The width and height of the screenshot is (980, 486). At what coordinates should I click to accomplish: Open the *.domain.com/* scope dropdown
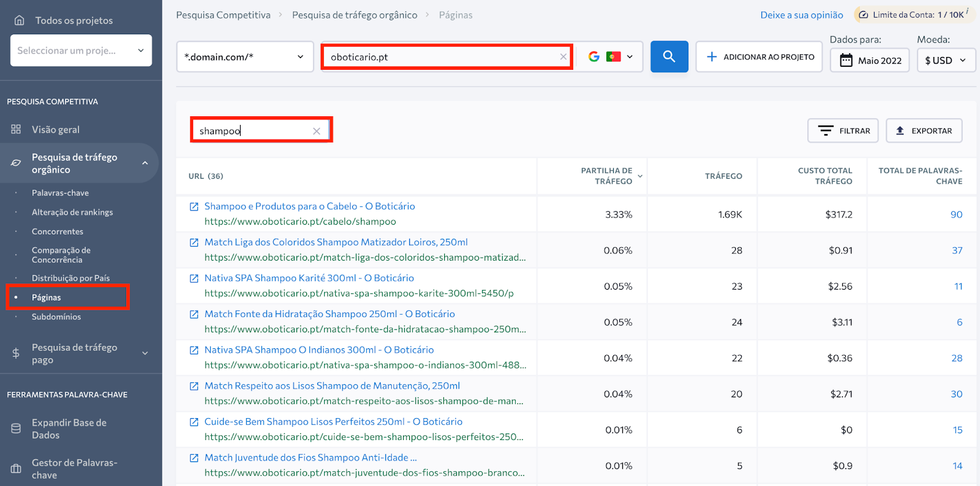pos(245,57)
